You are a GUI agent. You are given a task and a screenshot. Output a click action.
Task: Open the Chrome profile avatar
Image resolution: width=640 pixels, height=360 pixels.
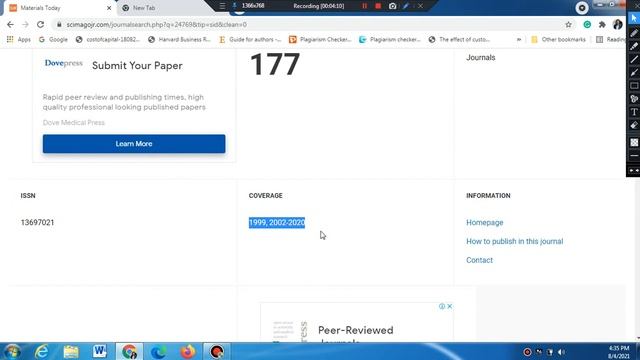(618, 24)
